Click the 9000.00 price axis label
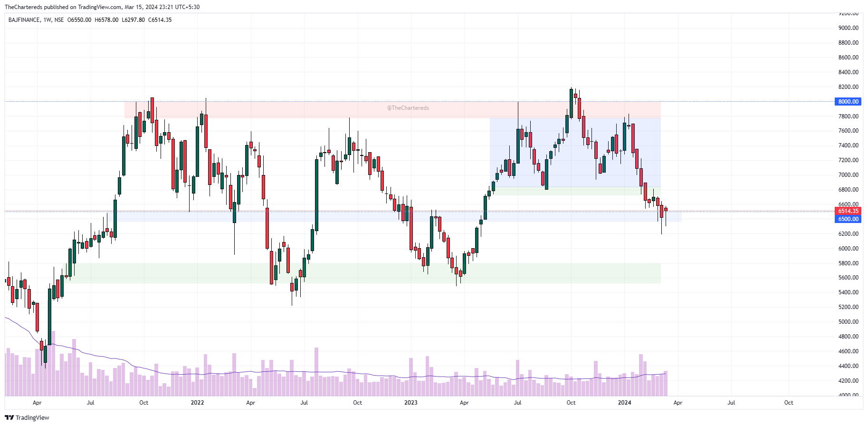Image resolution: width=868 pixels, height=426 pixels. tap(848, 28)
